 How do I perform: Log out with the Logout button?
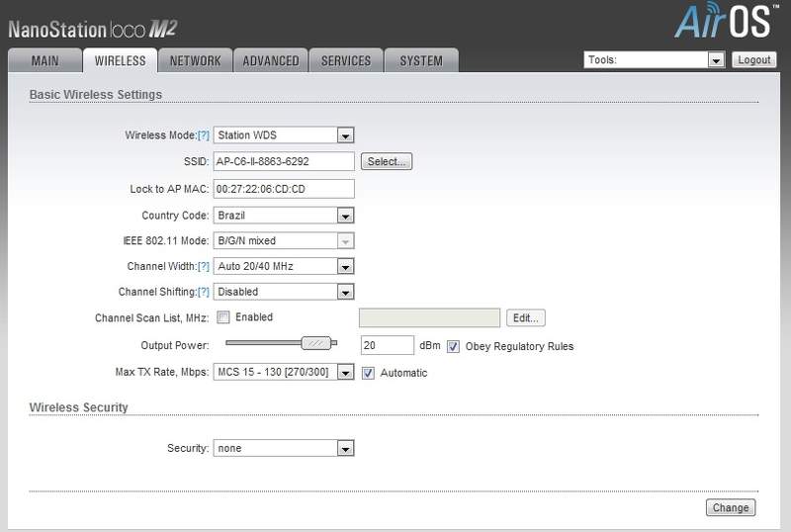coord(754,59)
